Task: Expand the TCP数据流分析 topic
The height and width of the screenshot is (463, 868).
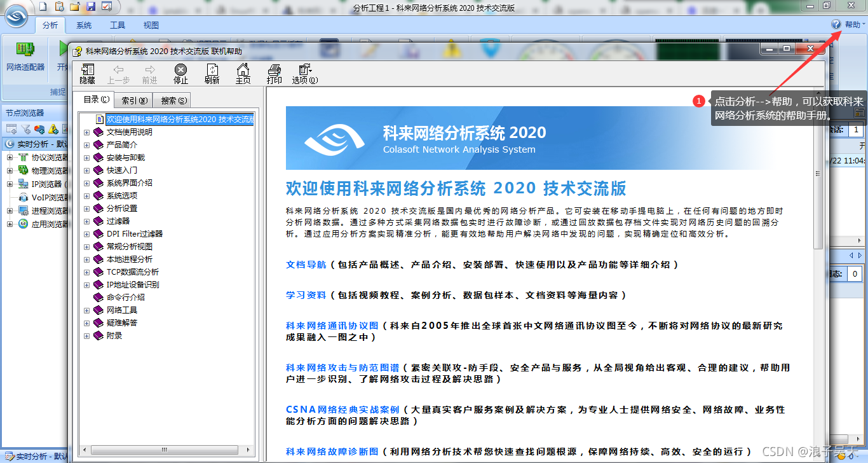Action: click(x=86, y=272)
